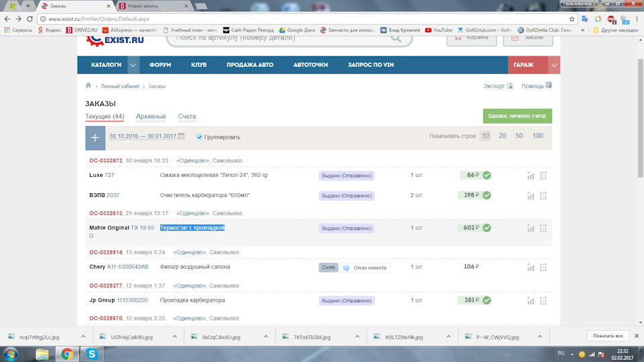Click Помощь link
This screenshot has height=362, width=644.
pyautogui.click(x=536, y=86)
